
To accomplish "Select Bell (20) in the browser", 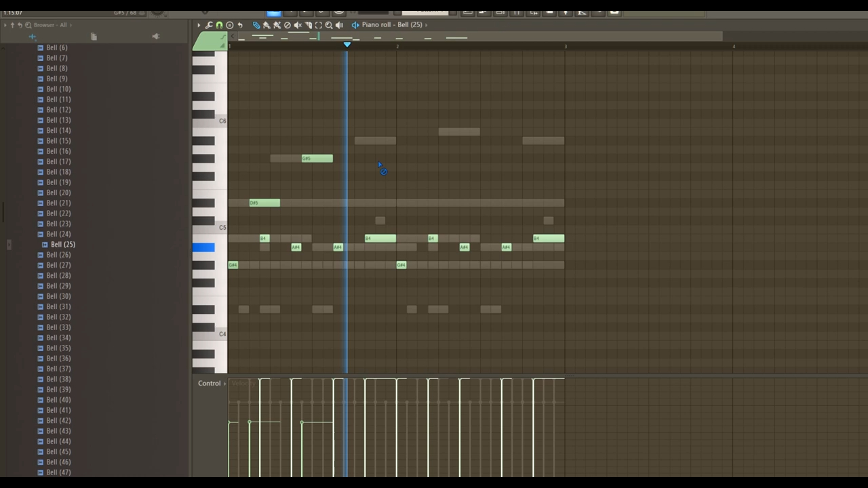I will [58, 192].
